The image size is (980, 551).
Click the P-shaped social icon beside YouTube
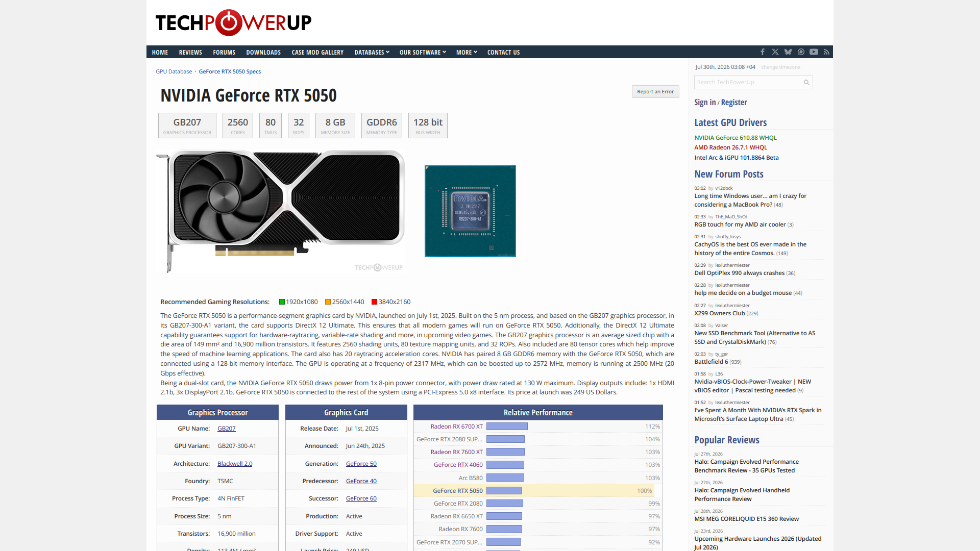pos(801,52)
